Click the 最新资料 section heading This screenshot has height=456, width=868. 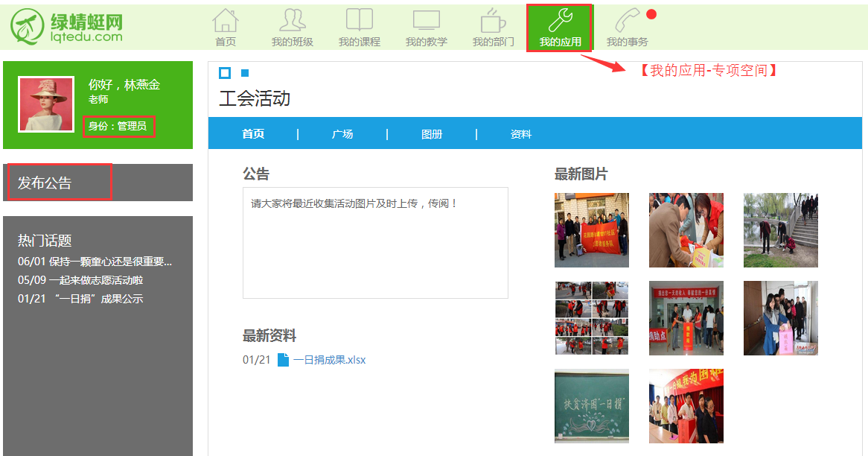269,336
